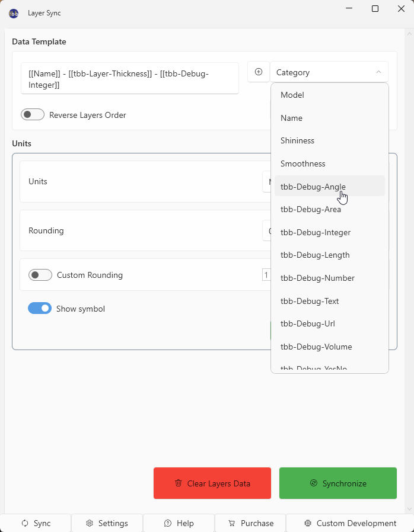
Task: Click the shopping cart Purchase icon
Action: (x=232, y=523)
